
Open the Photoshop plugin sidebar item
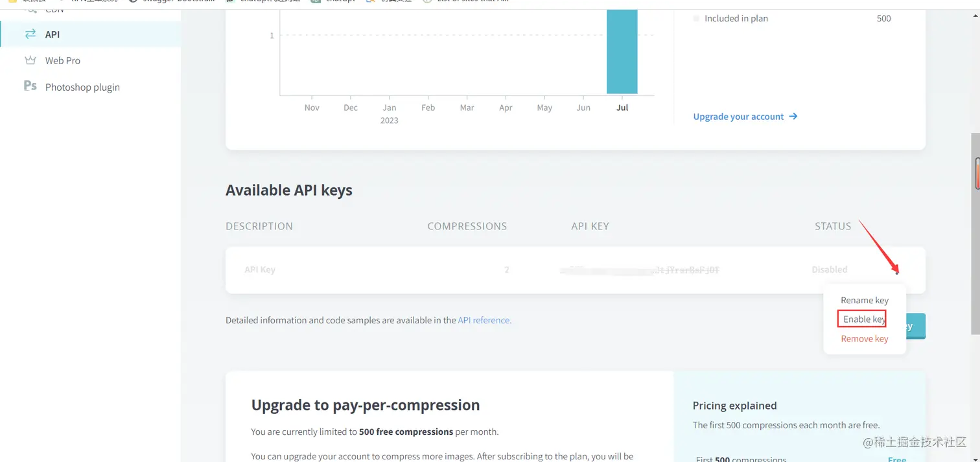click(x=82, y=87)
